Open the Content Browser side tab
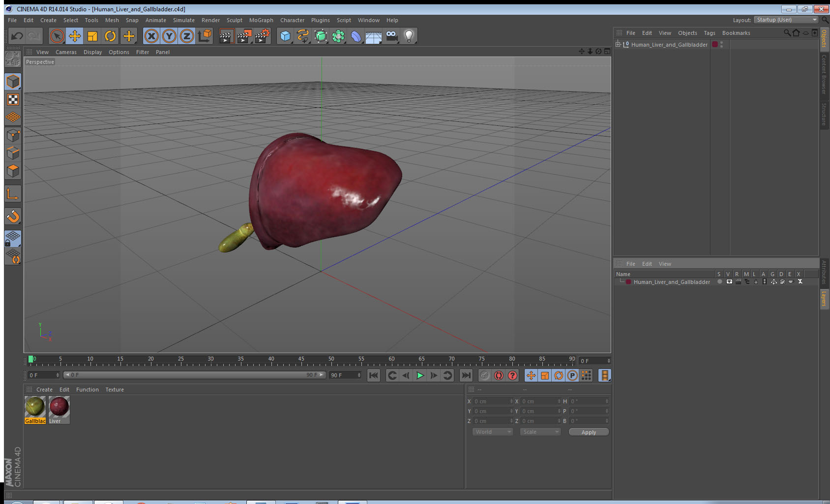 824,74
